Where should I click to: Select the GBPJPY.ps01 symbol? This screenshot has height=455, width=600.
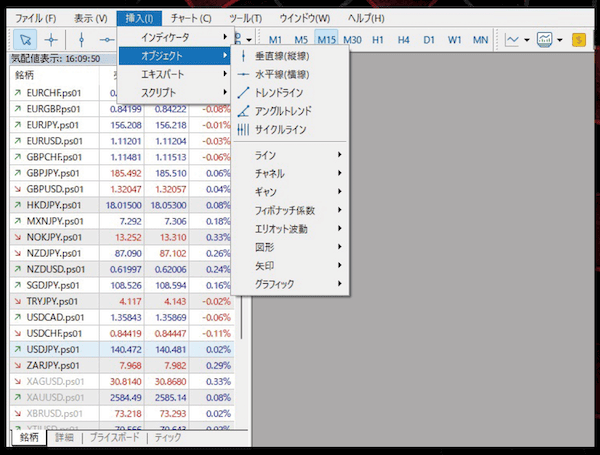(53, 173)
